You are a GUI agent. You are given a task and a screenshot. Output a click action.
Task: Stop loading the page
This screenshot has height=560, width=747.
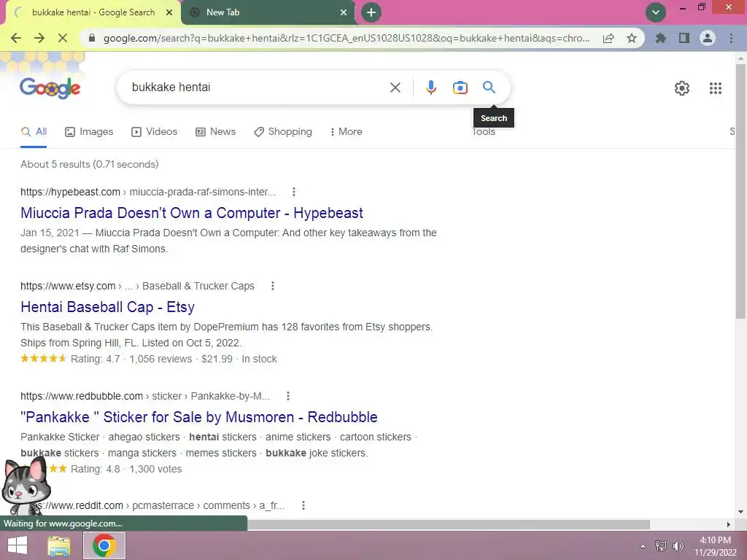pos(63,38)
